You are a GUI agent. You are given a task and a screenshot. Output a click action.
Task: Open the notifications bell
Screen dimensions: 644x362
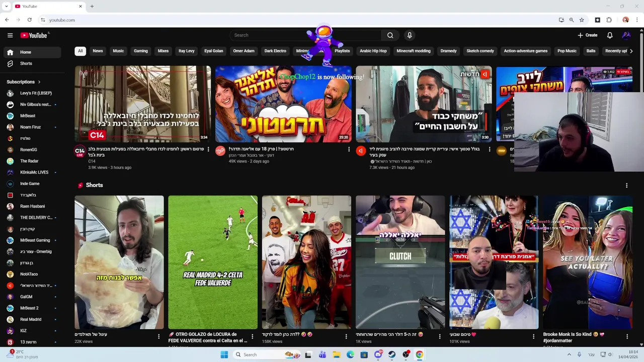tap(610, 35)
